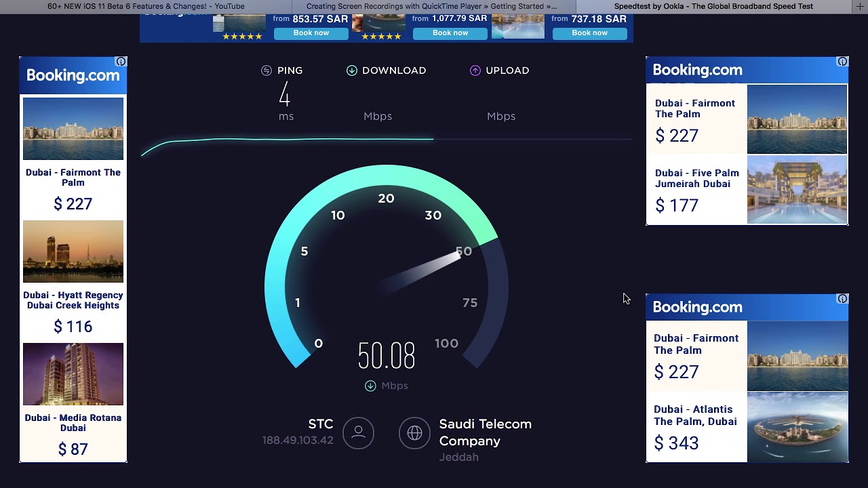This screenshot has height=488, width=868.
Task: Open Fairmont The Palm photo in upper right ad
Action: point(797,119)
